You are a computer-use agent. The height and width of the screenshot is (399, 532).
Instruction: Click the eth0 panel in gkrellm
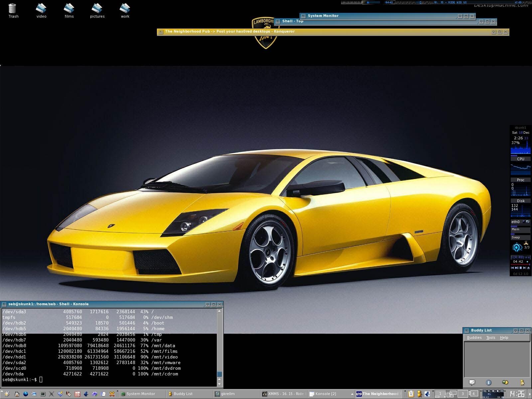pos(520,222)
